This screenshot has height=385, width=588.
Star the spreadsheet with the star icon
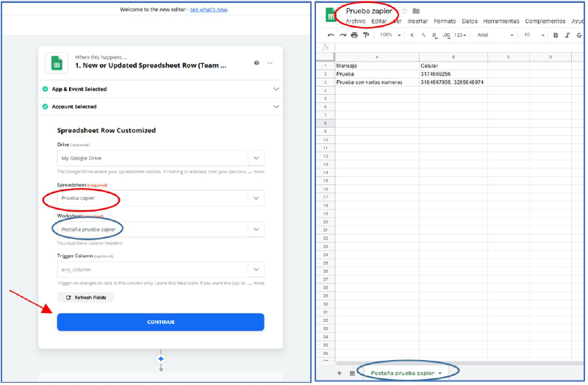[x=404, y=11]
